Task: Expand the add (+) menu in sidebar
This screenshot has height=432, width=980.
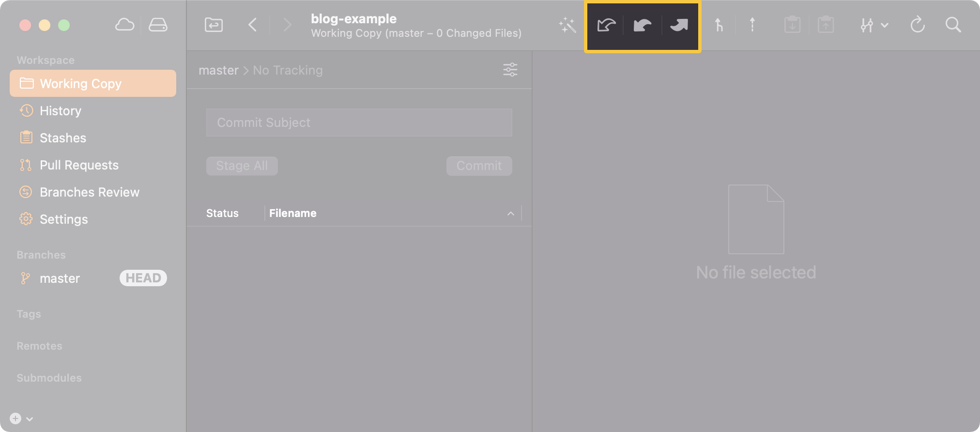Action: coord(21,418)
